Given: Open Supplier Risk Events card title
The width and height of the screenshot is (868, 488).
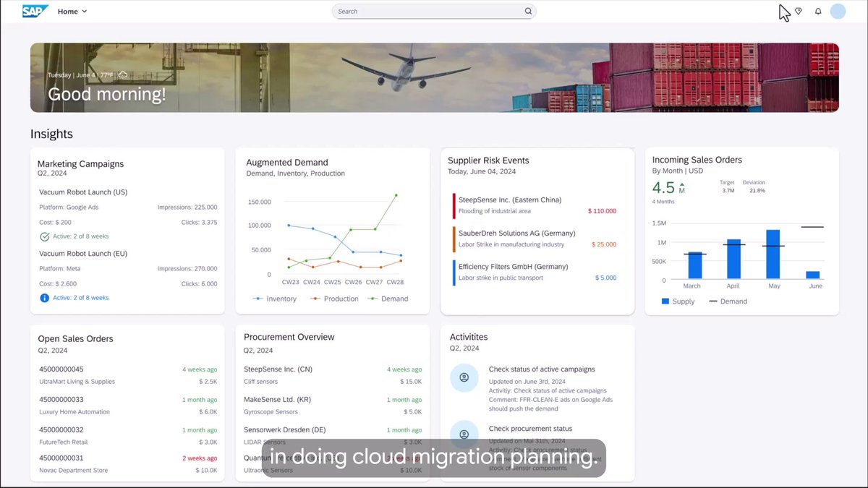Looking at the screenshot, I should 488,160.
